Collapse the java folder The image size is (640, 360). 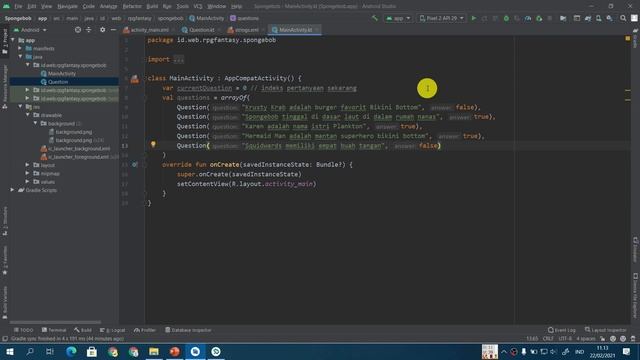[20, 57]
